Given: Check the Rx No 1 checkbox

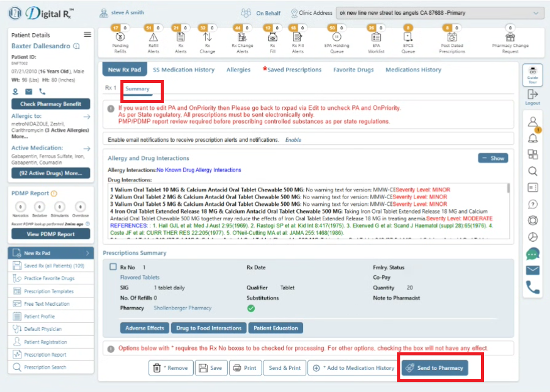Looking at the screenshot, I should click(113, 267).
